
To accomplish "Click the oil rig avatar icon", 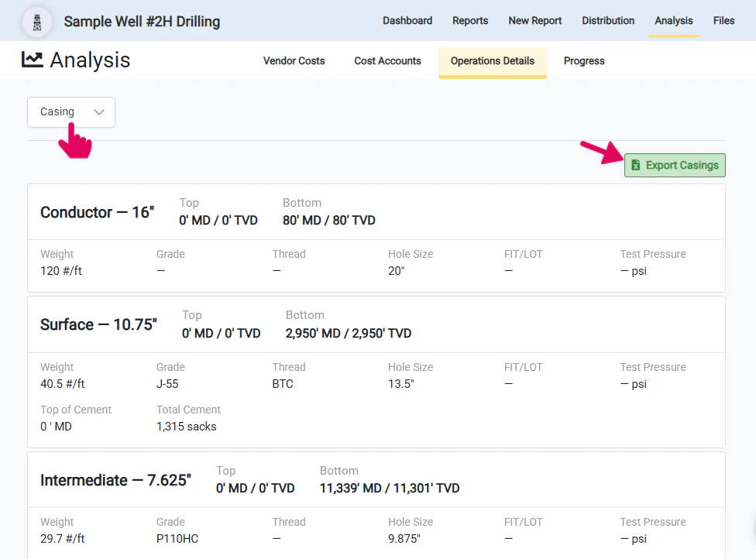I will pyautogui.click(x=36, y=22).
